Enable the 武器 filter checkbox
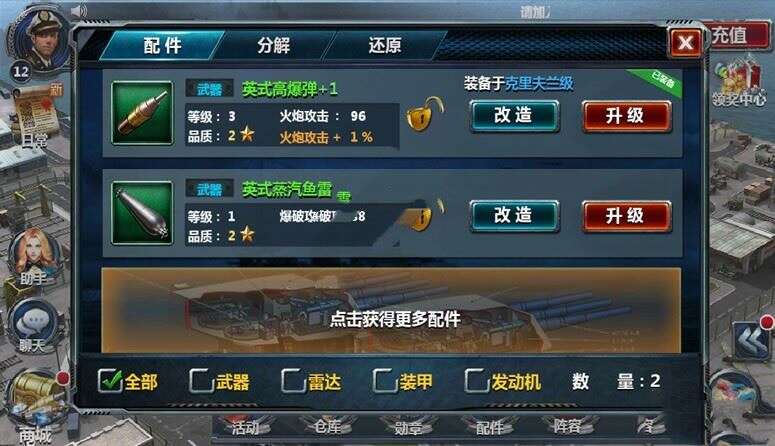Image resolution: width=775 pixels, height=446 pixels. (x=201, y=381)
